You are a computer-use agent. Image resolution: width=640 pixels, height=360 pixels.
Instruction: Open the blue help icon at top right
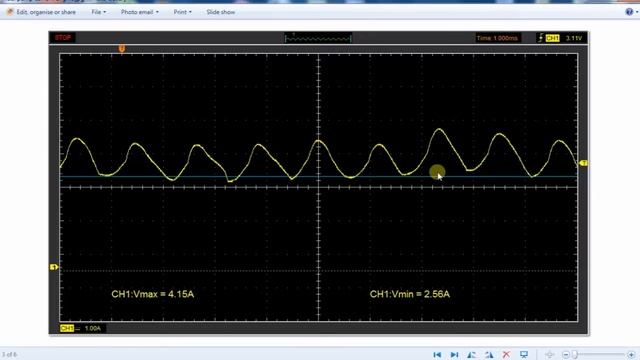[x=629, y=12]
